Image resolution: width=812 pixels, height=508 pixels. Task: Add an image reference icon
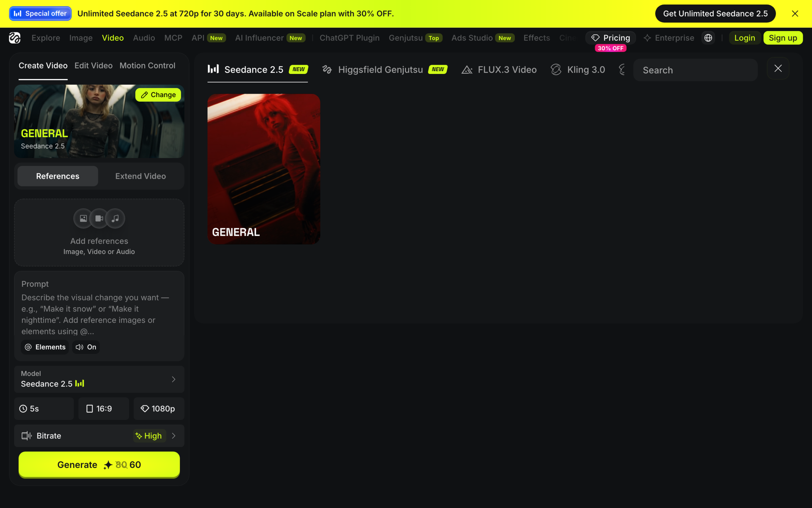tap(83, 218)
